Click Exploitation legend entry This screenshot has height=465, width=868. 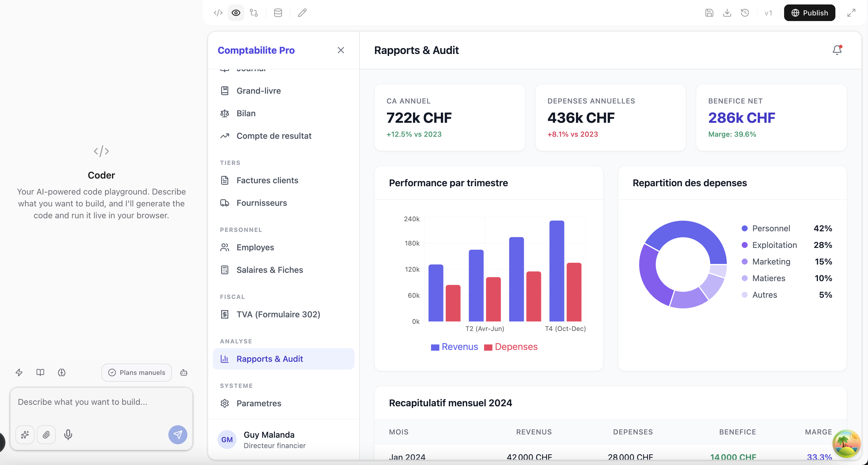[787, 245]
